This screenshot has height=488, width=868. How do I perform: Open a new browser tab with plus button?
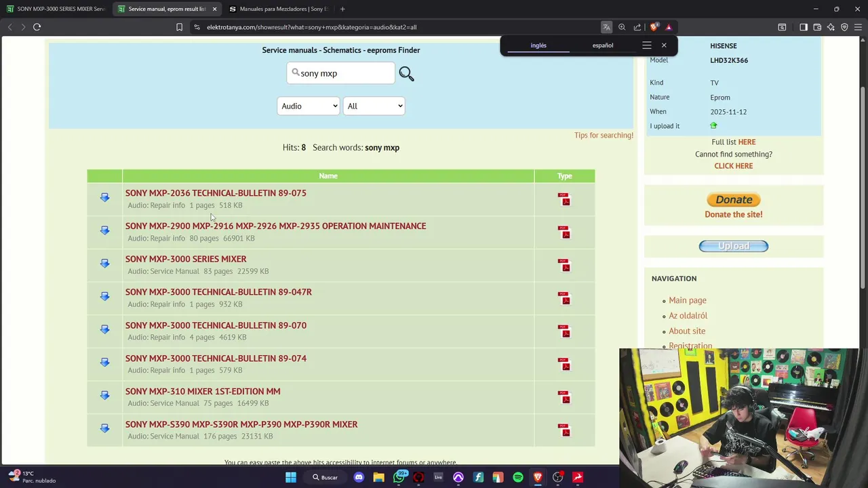coord(342,9)
